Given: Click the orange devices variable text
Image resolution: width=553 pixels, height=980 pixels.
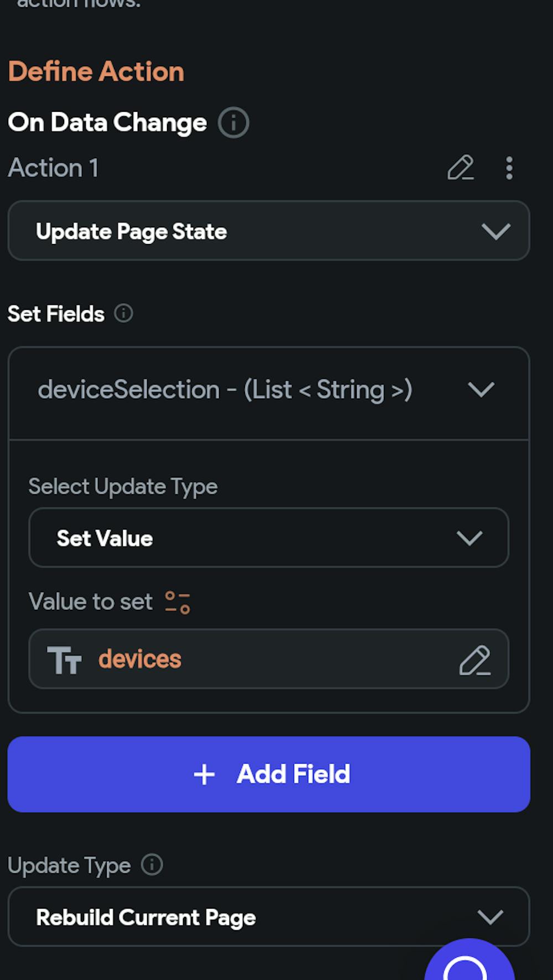Looking at the screenshot, I should point(140,659).
